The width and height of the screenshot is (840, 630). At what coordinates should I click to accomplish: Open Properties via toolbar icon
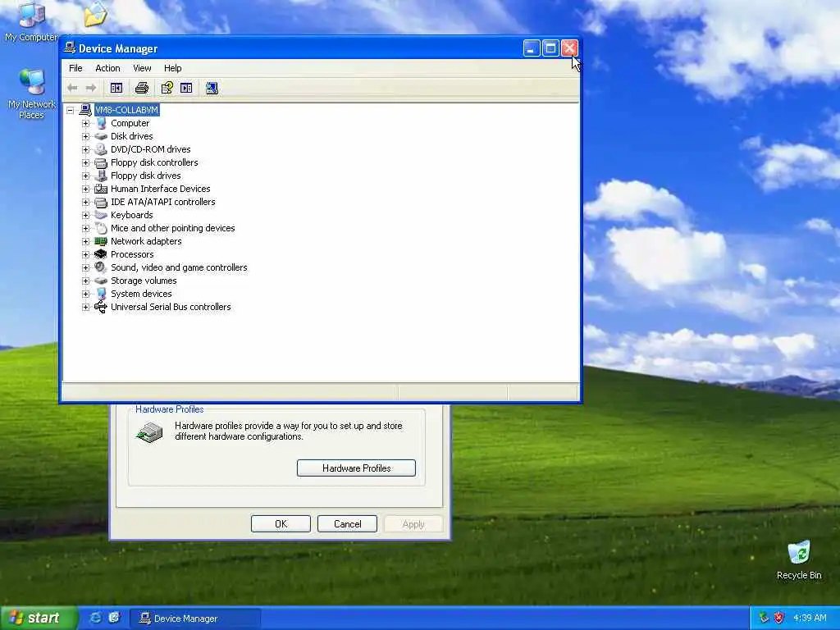click(167, 88)
